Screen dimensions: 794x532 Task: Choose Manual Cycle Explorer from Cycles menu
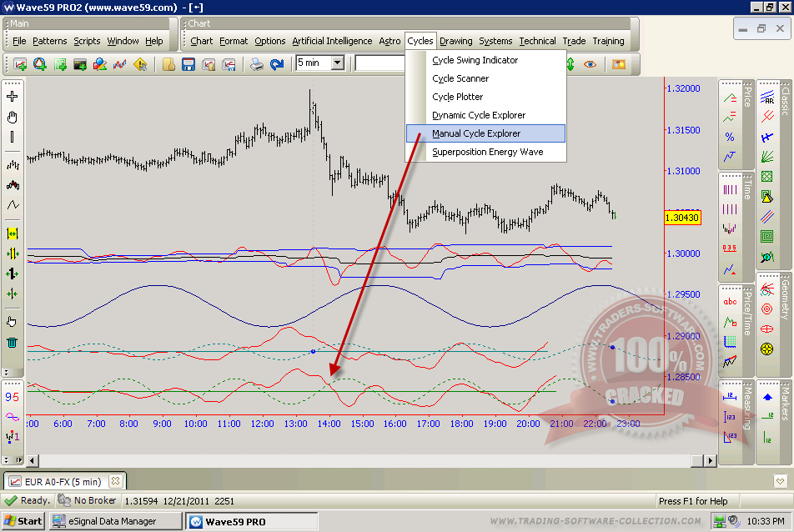[475, 133]
